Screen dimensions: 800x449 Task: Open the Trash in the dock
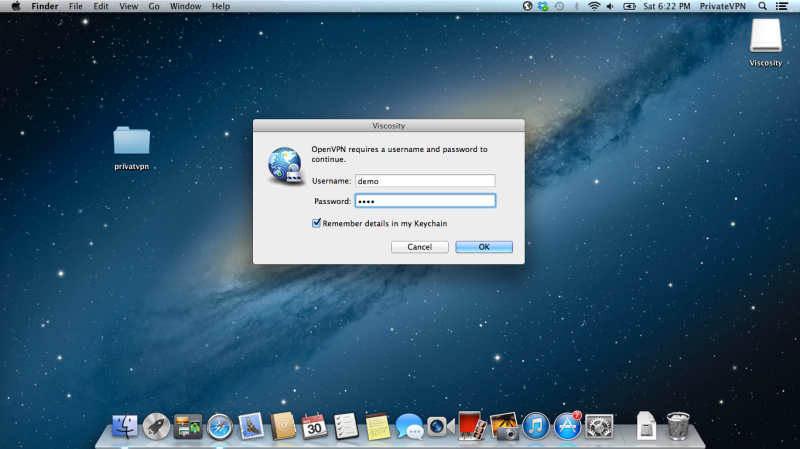click(x=678, y=427)
